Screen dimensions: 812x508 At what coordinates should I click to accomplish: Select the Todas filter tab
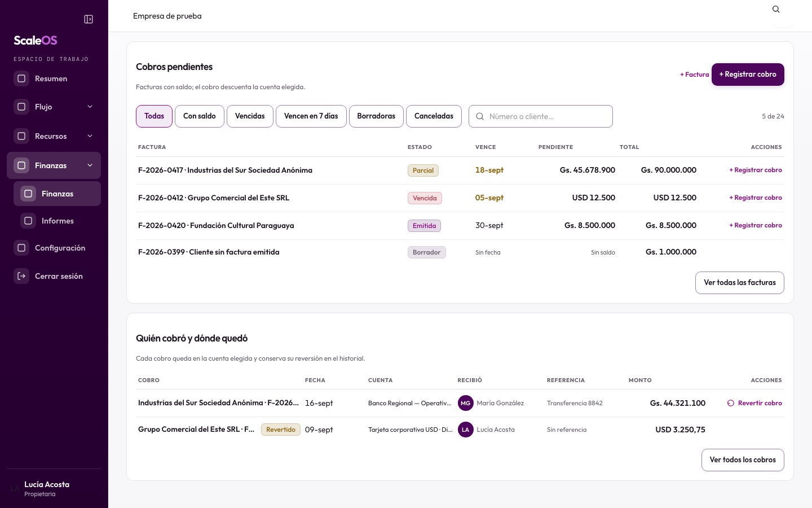pyautogui.click(x=154, y=116)
